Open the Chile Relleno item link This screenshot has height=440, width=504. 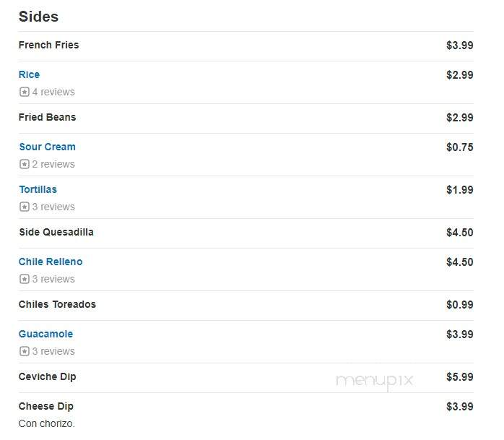tap(51, 262)
